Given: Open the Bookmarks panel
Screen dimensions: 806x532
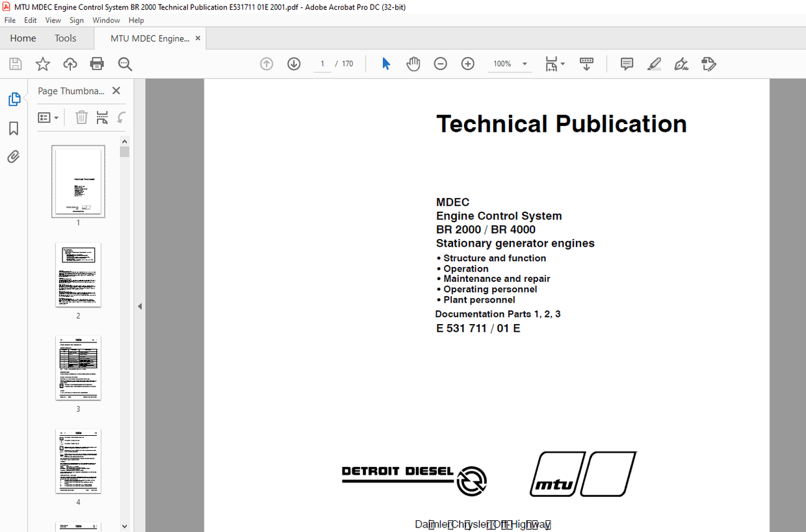Looking at the screenshot, I should click(14, 129).
